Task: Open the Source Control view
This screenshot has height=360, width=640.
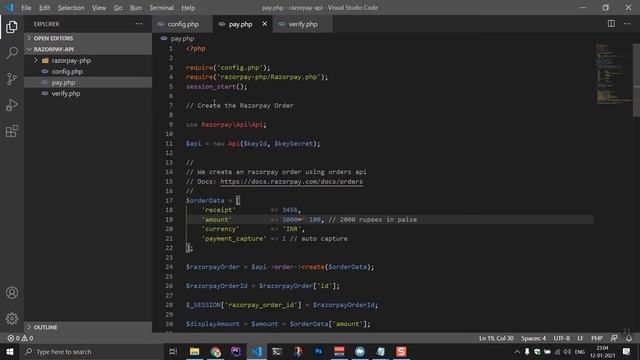Action: pyautogui.click(x=12, y=79)
